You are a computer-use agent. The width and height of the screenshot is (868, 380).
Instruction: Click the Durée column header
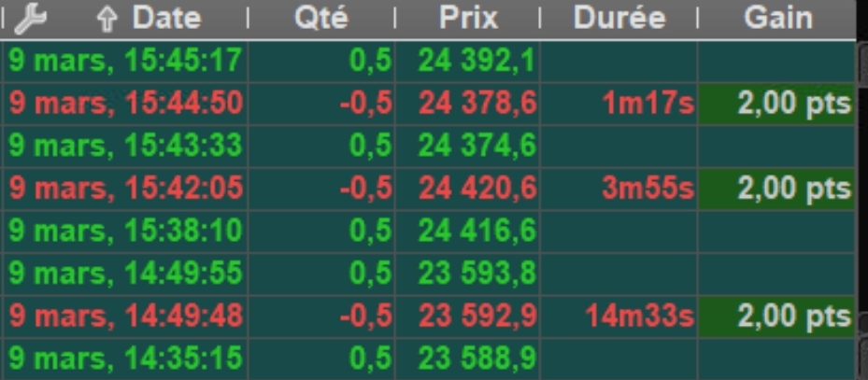tap(619, 17)
